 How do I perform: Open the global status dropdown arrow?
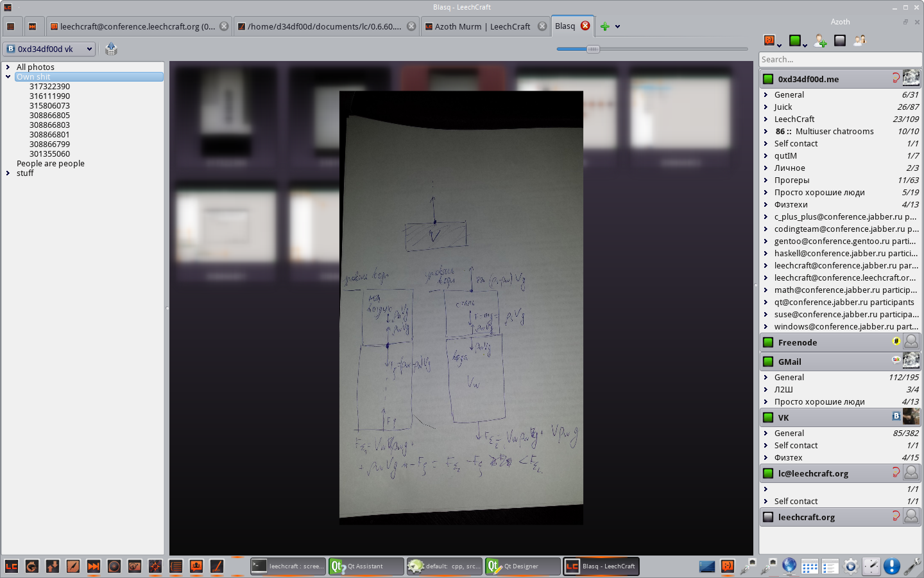(x=805, y=44)
